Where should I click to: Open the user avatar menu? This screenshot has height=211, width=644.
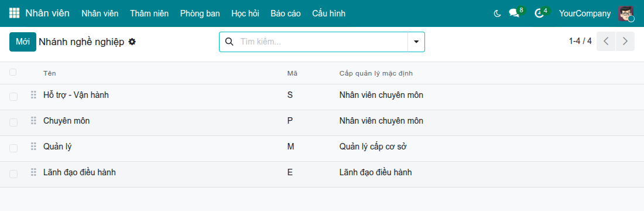pyautogui.click(x=626, y=13)
